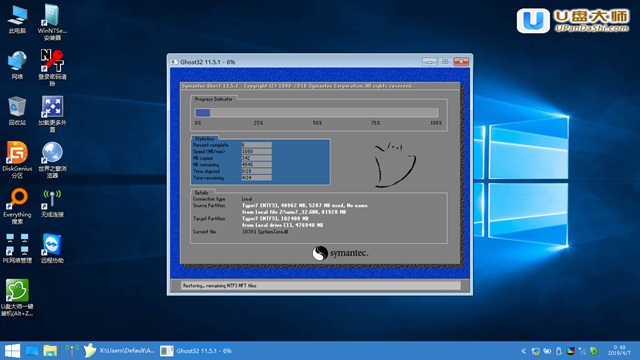Viewport: 640px width, 360px height.
Task: Open the Network desktop icon
Action: click(17, 65)
